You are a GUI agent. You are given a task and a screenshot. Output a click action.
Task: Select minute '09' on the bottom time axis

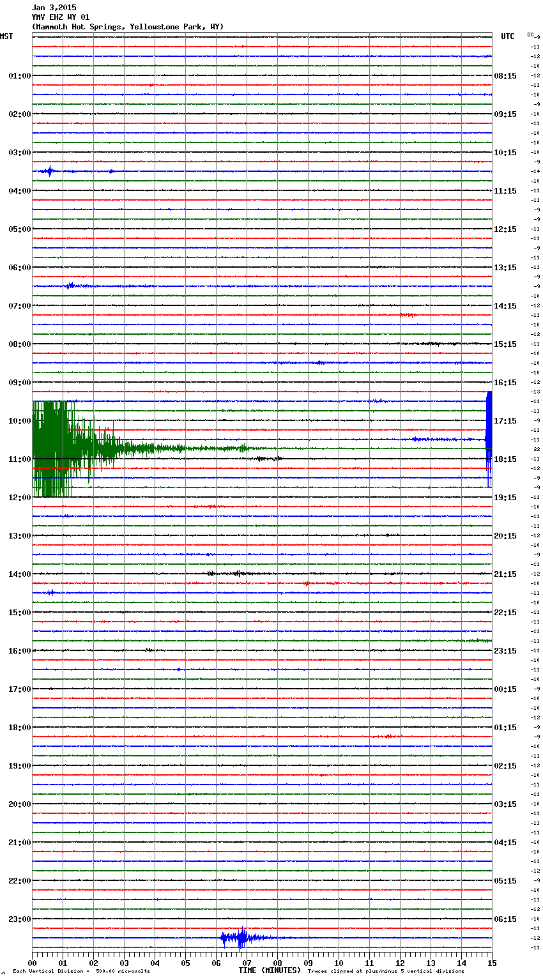(308, 963)
